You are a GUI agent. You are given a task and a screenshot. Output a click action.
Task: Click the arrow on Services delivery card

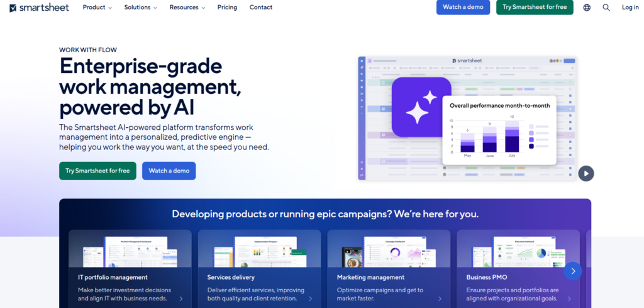pos(311,299)
